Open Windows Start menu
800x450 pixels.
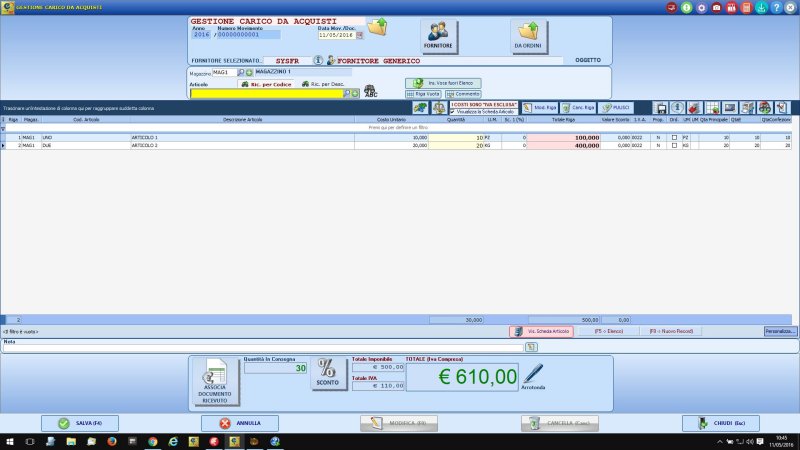tap(10, 441)
